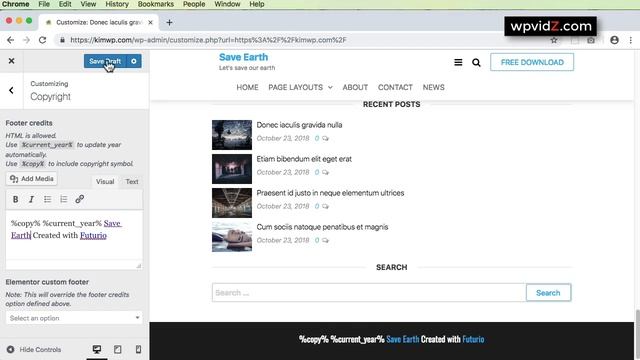Bookmark page with star icon
Screen dimensions: 640x360
click(554, 40)
